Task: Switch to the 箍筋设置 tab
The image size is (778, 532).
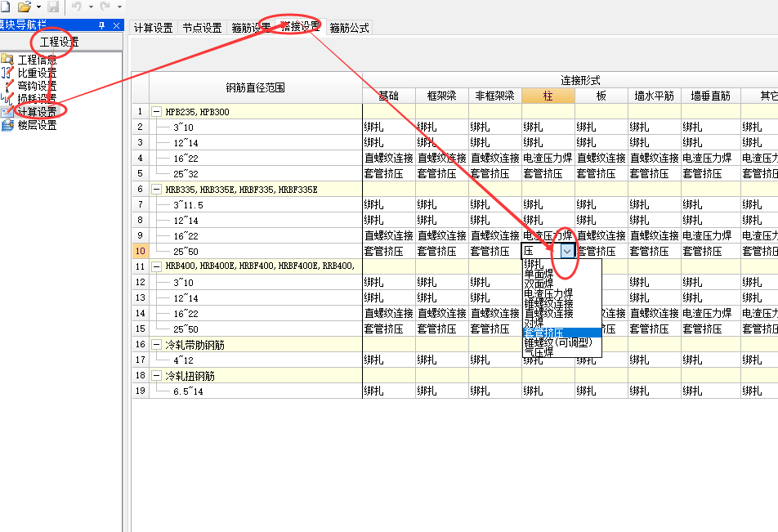Action: pos(251,28)
